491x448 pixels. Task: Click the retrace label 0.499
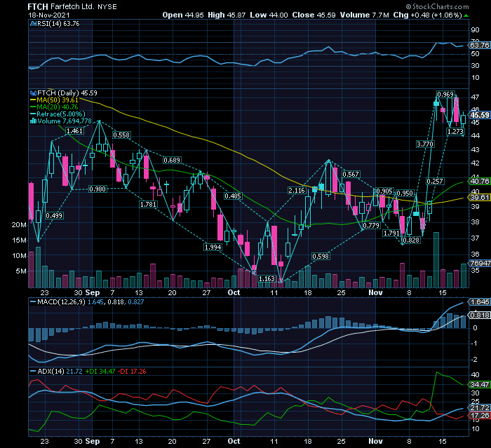[x=54, y=216]
